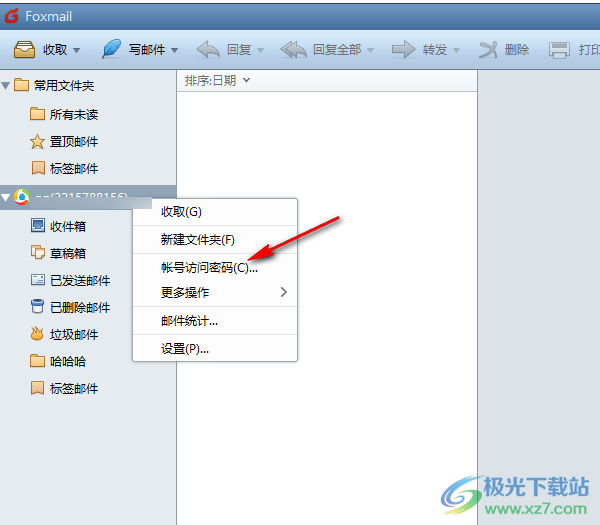This screenshot has height=525, width=600.
Task: Click the 删除 toolbar label
Action: pyautogui.click(x=517, y=50)
